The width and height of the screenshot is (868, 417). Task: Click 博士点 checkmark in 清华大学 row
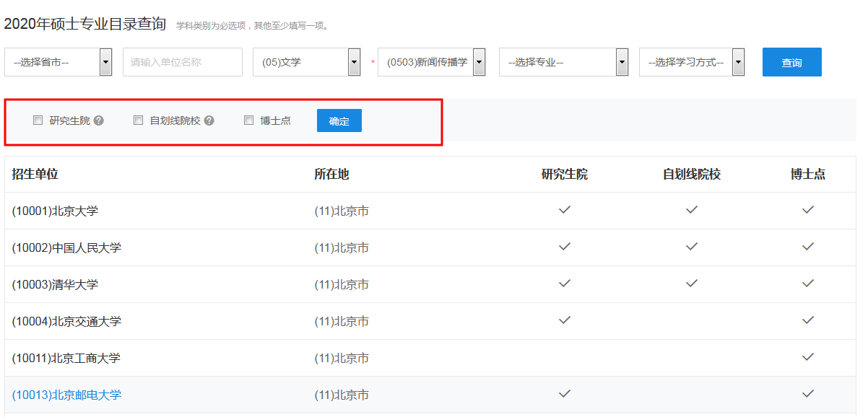coord(808,283)
